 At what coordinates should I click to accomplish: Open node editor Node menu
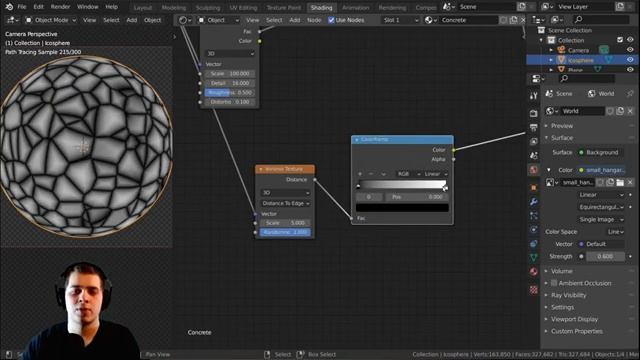pyautogui.click(x=314, y=20)
